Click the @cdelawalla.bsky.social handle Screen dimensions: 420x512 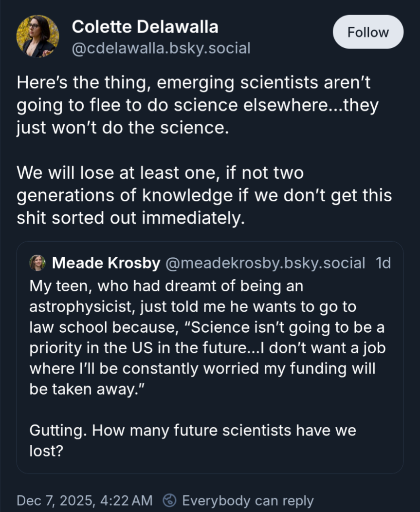click(161, 48)
